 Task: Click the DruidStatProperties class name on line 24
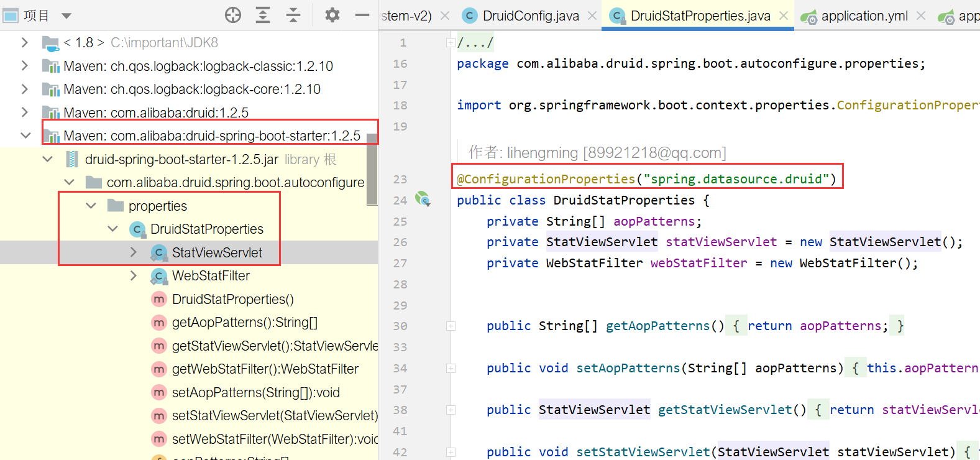click(x=624, y=200)
